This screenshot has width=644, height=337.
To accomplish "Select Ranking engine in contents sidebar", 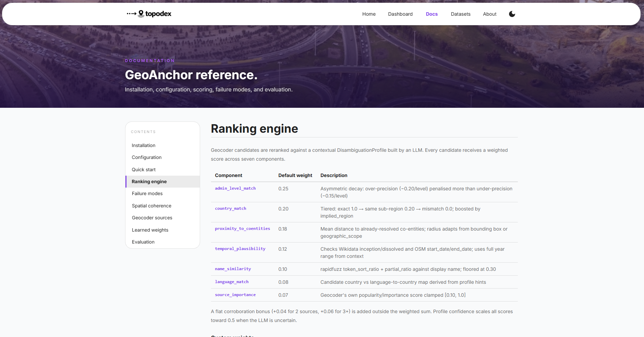I will 163,181.
